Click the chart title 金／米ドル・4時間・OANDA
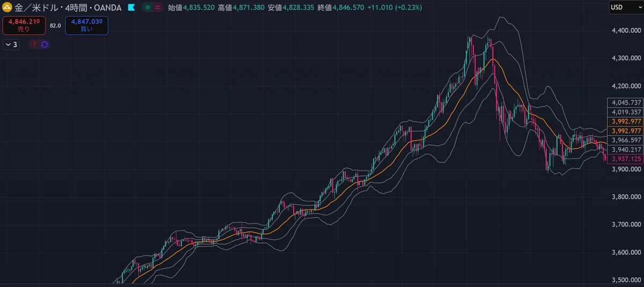The height and width of the screenshot is (287, 644). 68,8
